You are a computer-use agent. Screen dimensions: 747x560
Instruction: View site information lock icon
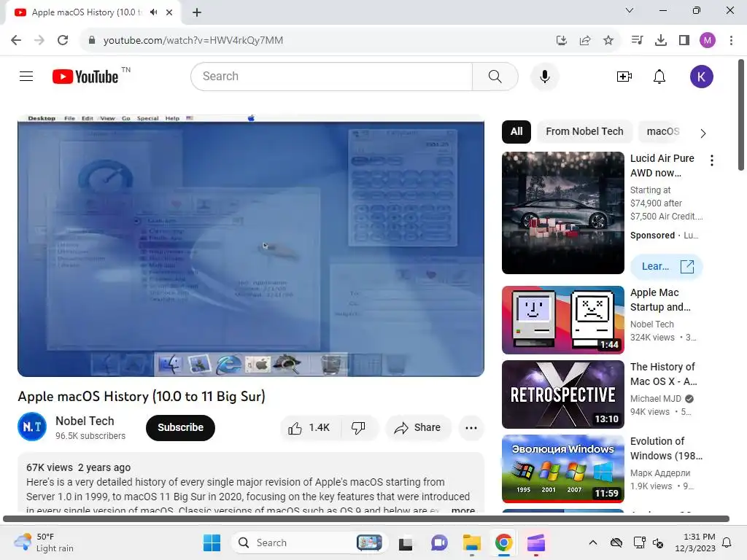coord(92,40)
